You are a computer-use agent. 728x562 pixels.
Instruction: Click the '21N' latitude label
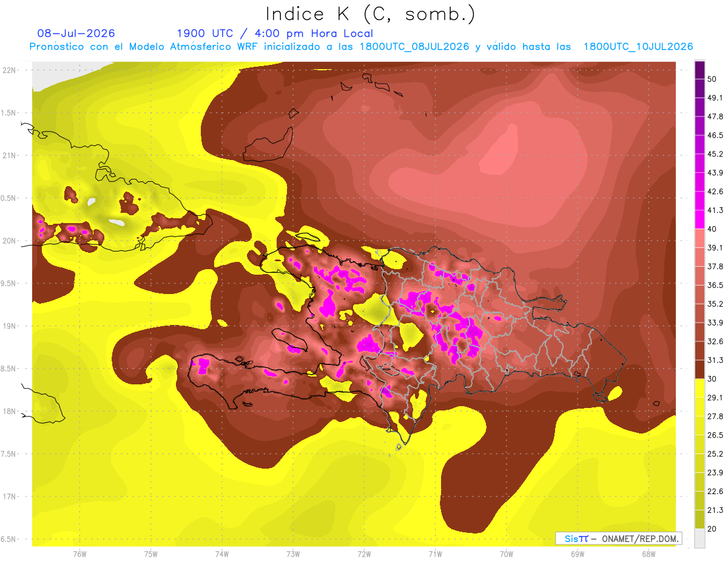[x=9, y=155]
